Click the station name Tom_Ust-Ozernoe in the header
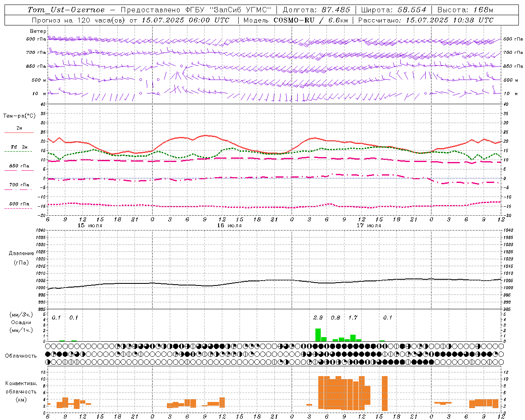The image size is (525, 420). (66, 10)
